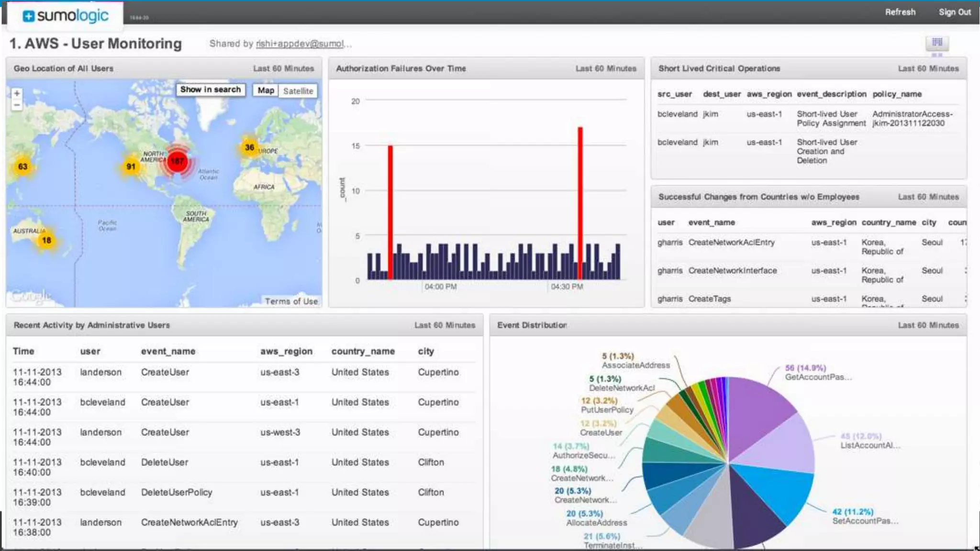This screenshot has height=551, width=980.
Task: Click CreateNetworkInterface event for gharris
Action: tap(732, 271)
